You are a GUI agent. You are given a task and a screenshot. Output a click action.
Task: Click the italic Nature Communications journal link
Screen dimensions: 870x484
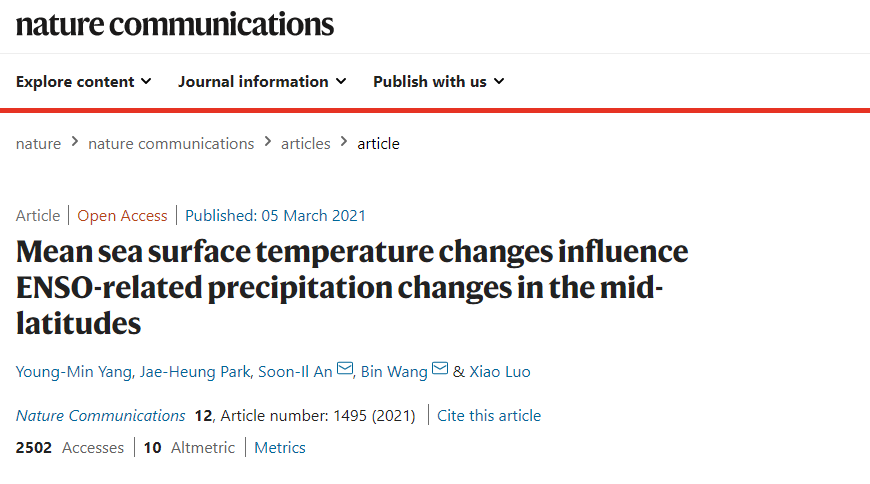[x=100, y=415]
